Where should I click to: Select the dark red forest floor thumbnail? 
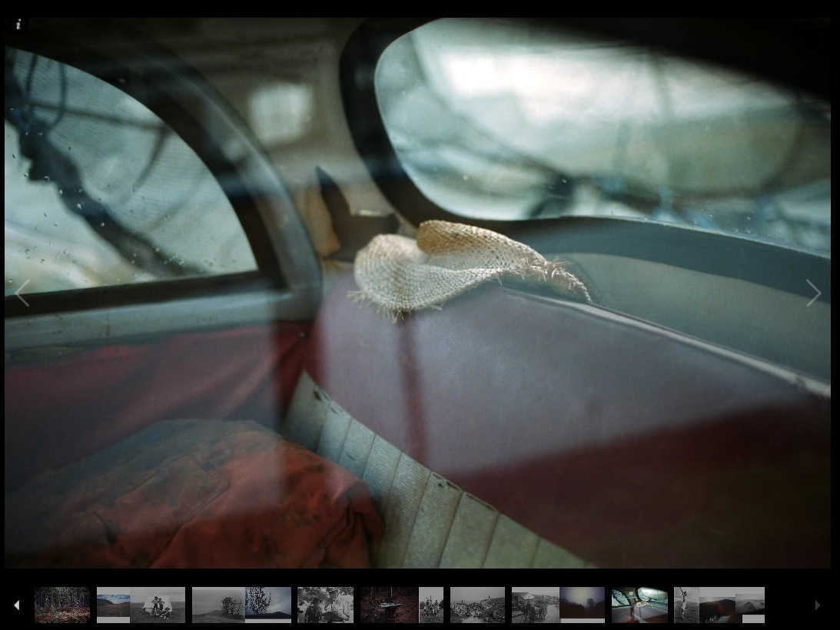point(389,605)
